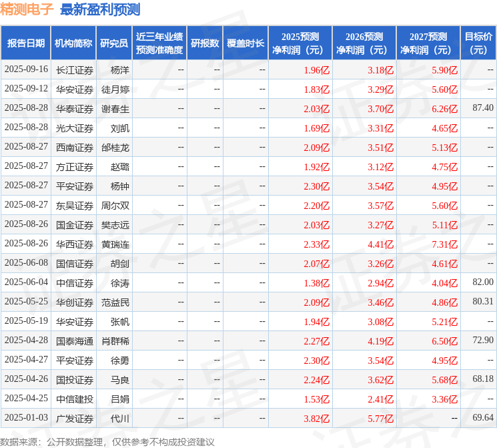This screenshot has height=448, width=497.
Task: Select the 近三年业绩预测准确度 column header
Action: (x=159, y=43)
